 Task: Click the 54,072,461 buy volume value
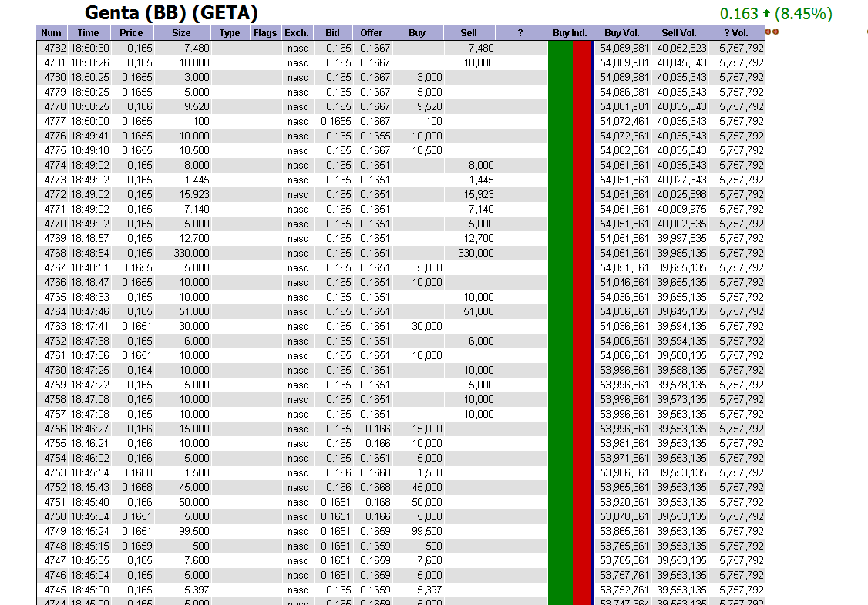[x=624, y=121]
